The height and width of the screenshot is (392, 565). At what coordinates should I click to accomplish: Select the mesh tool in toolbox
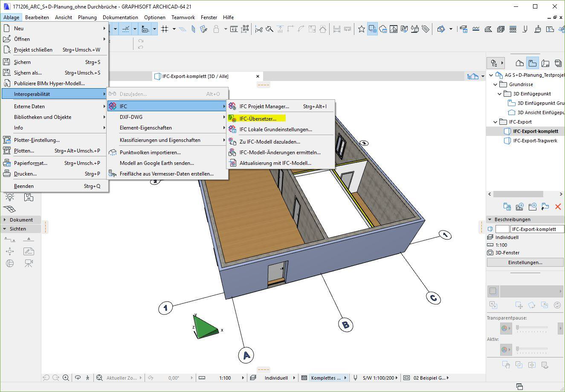[9, 209]
